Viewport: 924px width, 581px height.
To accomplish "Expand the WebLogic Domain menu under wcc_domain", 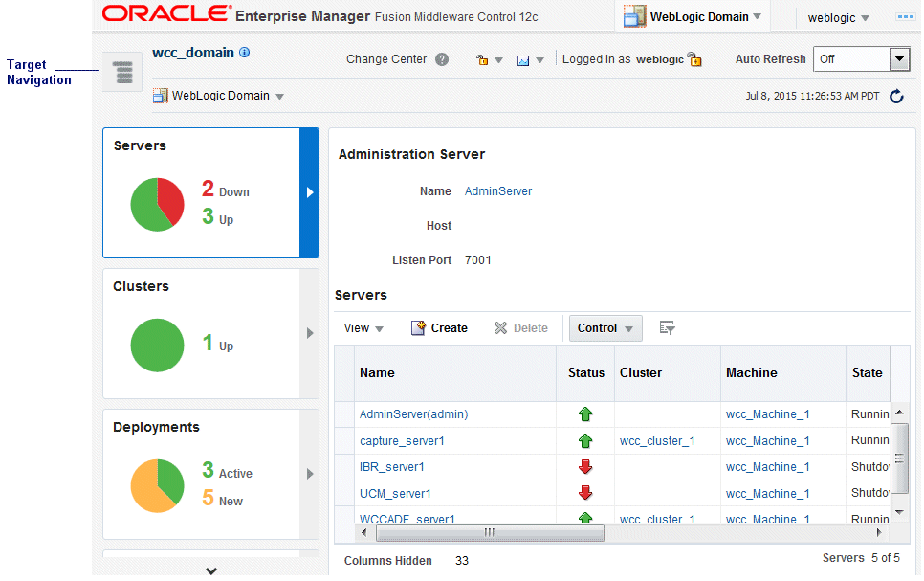I will pos(280,96).
